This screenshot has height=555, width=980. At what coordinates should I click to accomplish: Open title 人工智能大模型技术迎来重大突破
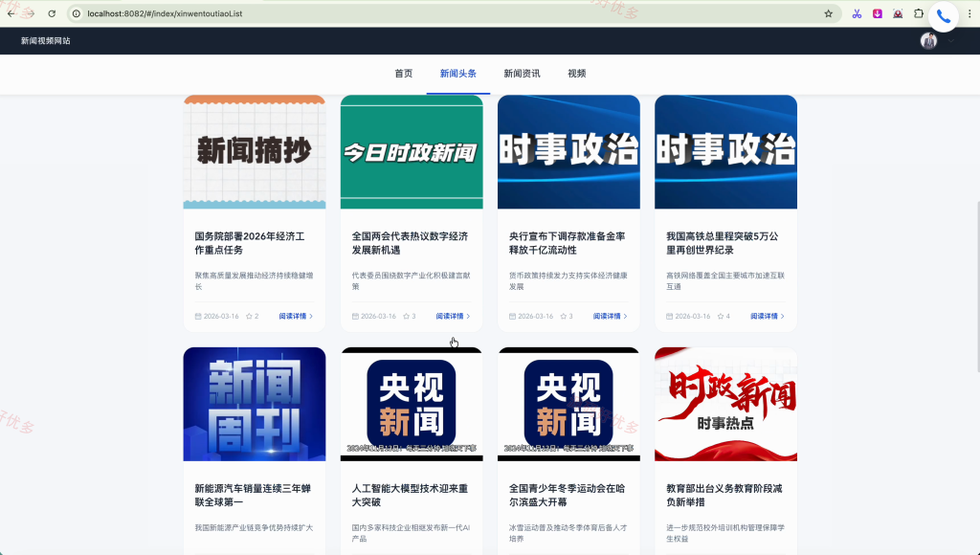(x=410, y=495)
